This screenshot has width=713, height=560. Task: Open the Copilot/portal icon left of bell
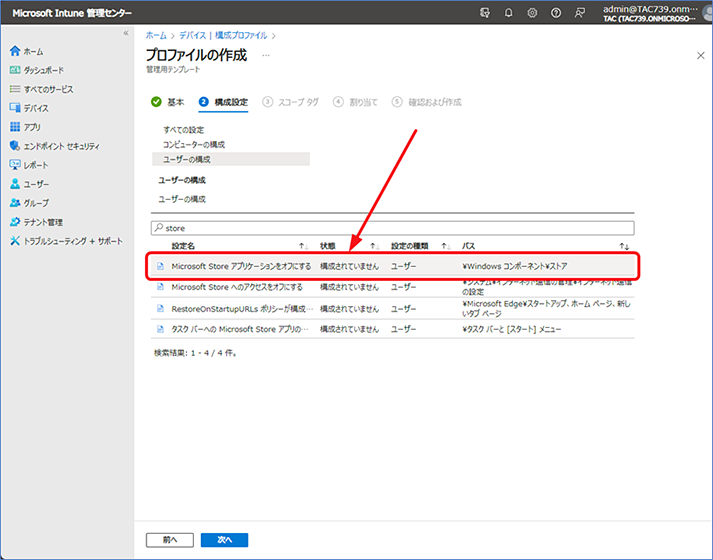pos(485,13)
